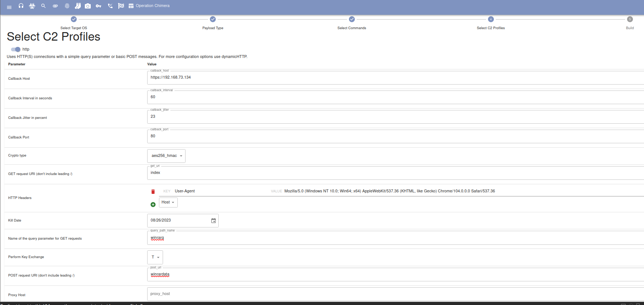644x305 pixels.
Task: Click the Callback Jitter in percent label
Action: pyautogui.click(x=28, y=118)
